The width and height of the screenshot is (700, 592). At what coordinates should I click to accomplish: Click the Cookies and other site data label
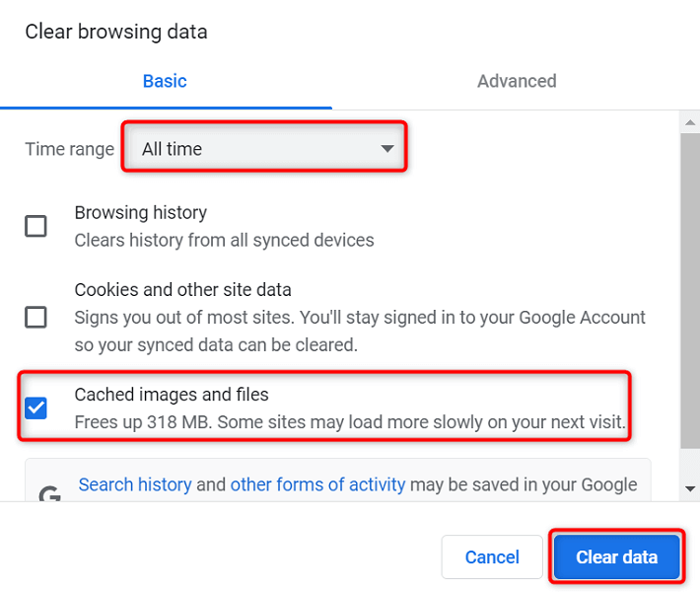pyautogui.click(x=183, y=290)
